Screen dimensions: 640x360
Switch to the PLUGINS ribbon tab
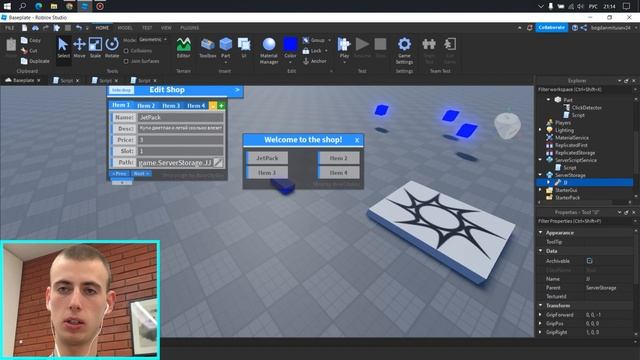[189, 28]
